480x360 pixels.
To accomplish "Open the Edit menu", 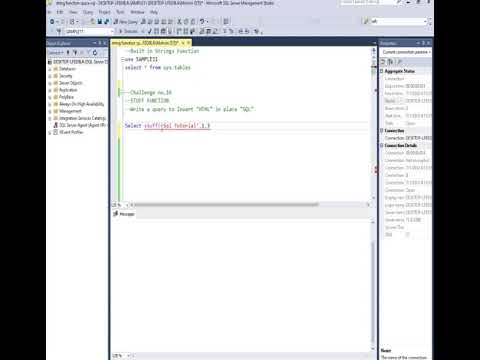I will click(60, 12).
